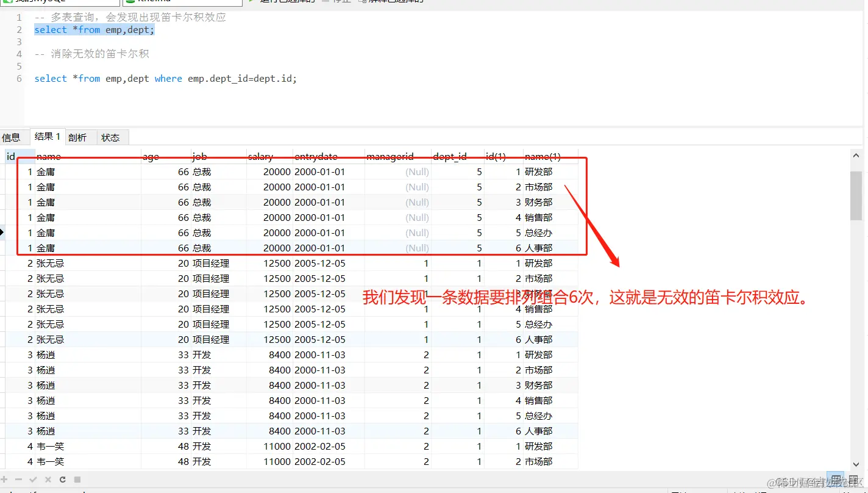This screenshot has height=493, width=868.
Task: Click the stop square icon in bottom toolbar
Action: [77, 480]
